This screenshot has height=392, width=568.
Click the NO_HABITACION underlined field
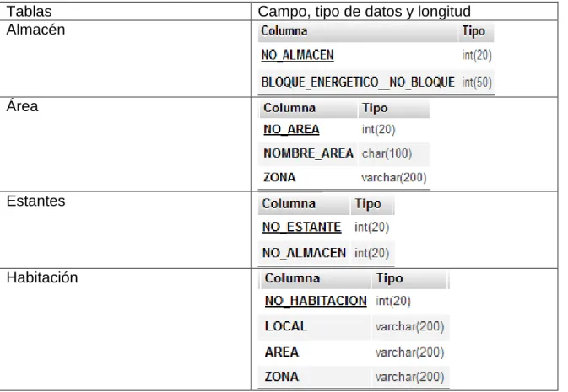(316, 301)
